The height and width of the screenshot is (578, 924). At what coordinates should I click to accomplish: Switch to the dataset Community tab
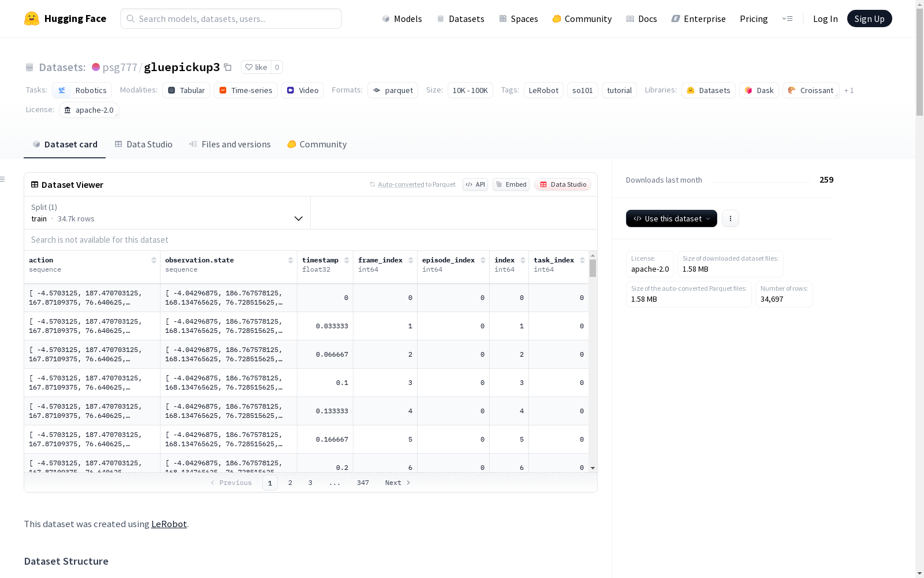click(x=317, y=144)
